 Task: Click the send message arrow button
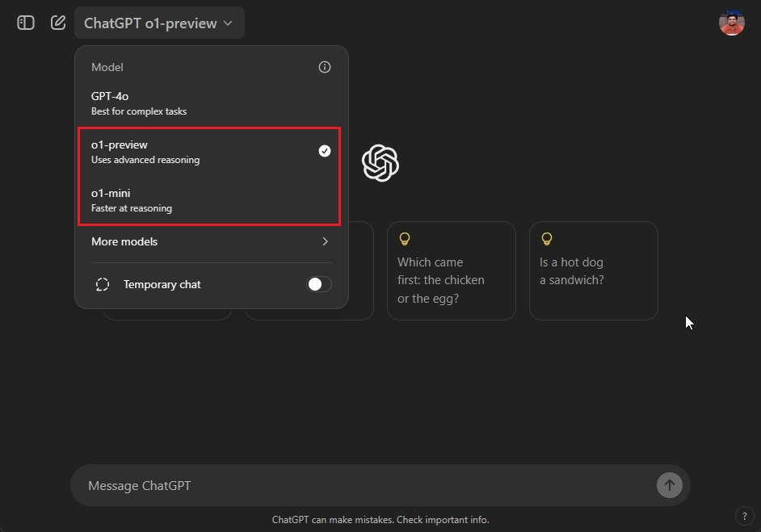point(669,485)
